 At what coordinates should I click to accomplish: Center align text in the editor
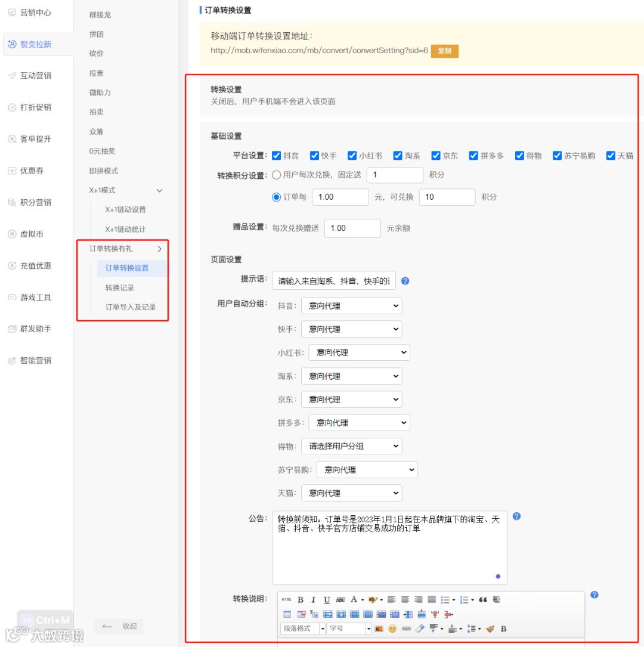pyautogui.click(x=405, y=599)
